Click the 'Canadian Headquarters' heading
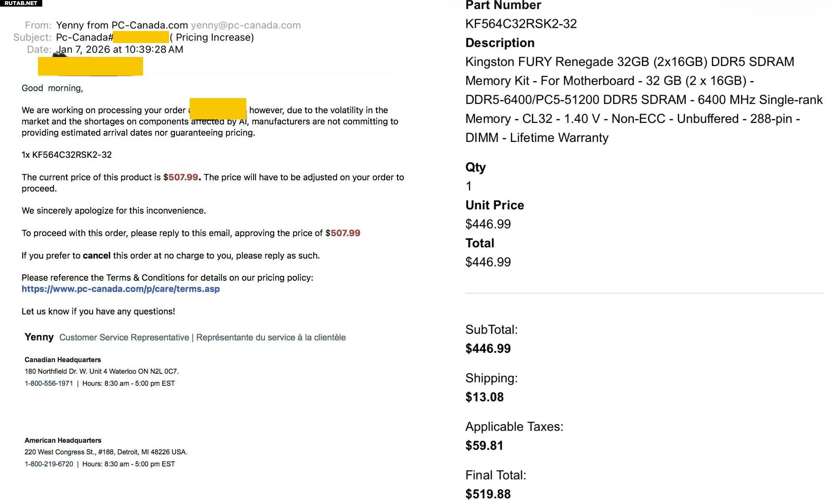The height and width of the screenshot is (504, 833). point(63,360)
